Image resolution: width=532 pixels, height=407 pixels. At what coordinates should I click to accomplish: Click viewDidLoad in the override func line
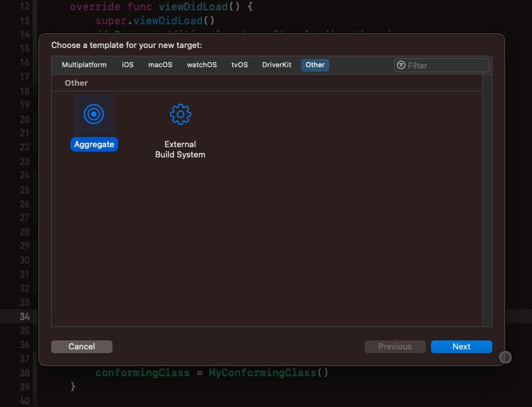tap(193, 7)
